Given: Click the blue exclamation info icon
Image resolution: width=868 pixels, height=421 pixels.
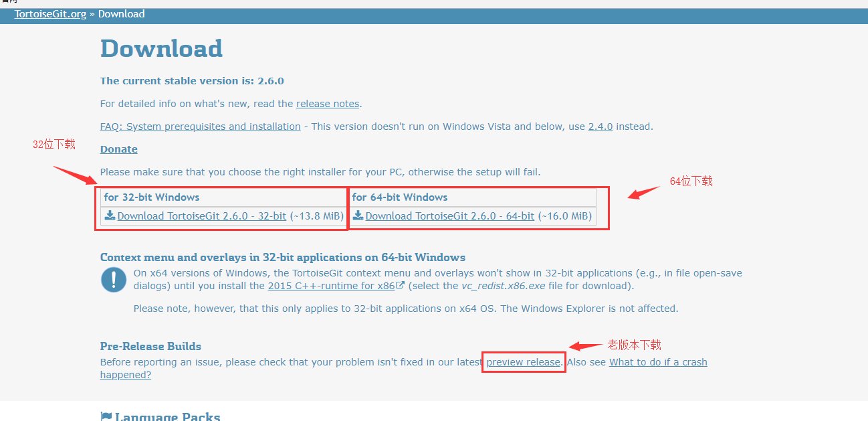Looking at the screenshot, I should [114, 279].
